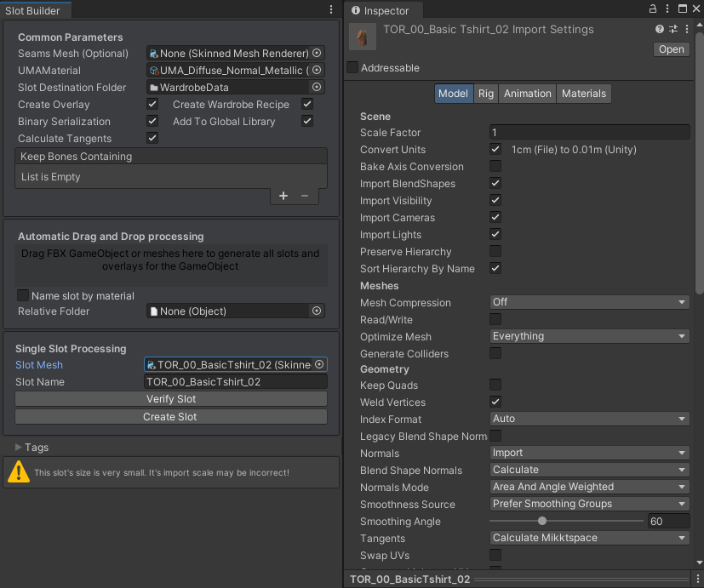Viewport: 704px width, 588px height.
Task: Click the T-shirt asset preview thumbnail
Action: pos(363,37)
